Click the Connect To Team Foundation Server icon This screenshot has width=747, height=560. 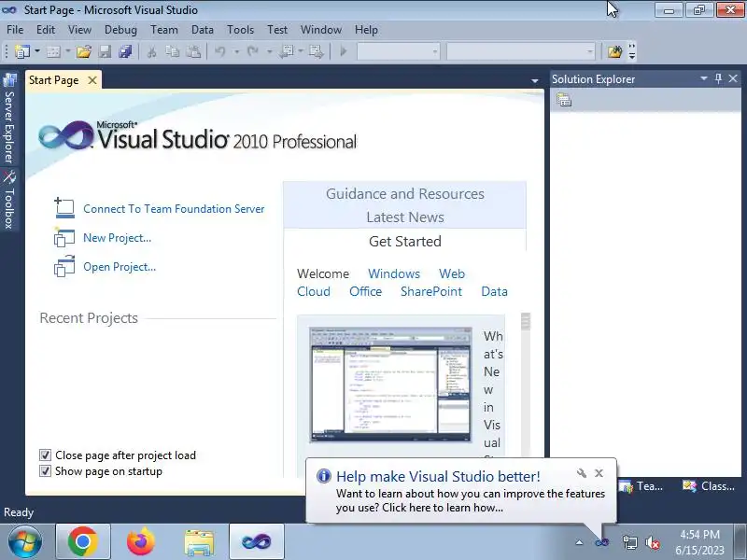64,207
